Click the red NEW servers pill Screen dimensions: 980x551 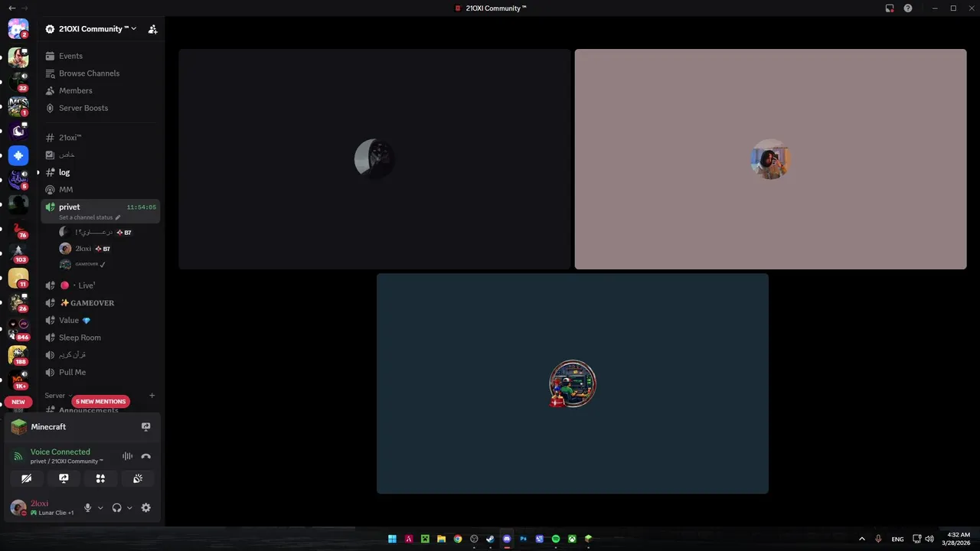18,402
